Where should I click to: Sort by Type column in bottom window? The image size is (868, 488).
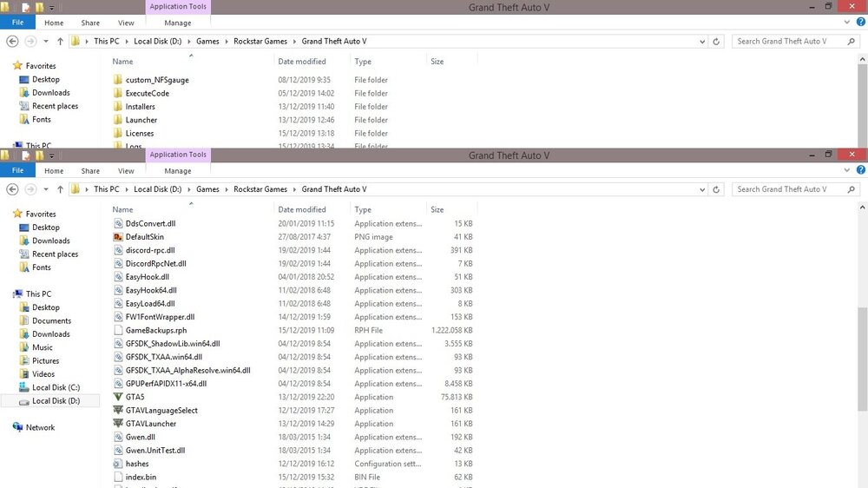coord(363,209)
